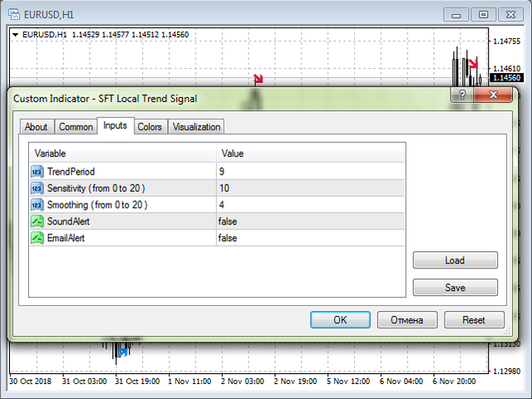Click the 2 Nov 03:00 time label
The height and width of the screenshot is (399, 532).
tap(242, 382)
